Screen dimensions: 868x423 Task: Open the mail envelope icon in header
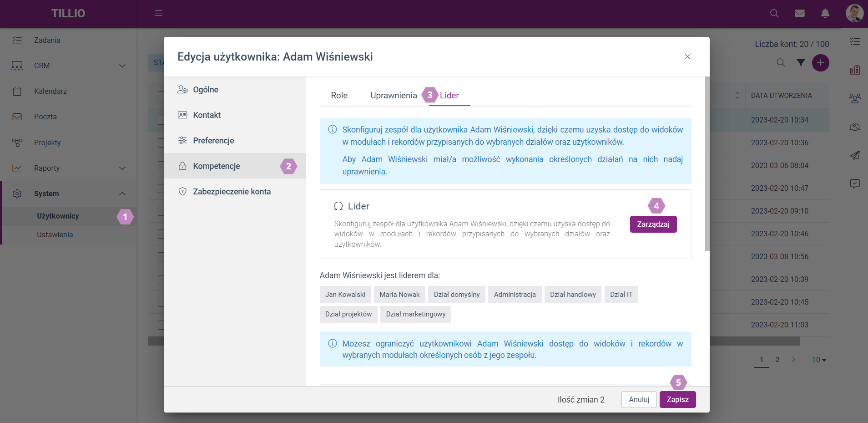(x=800, y=13)
